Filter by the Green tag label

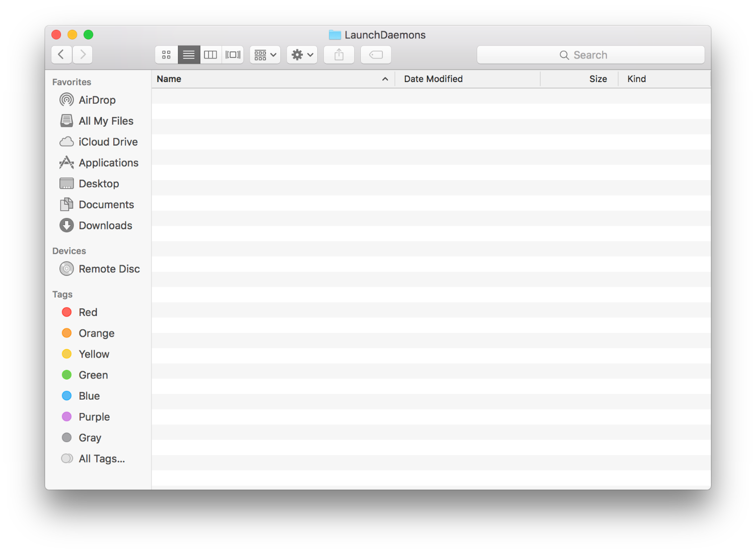93,375
